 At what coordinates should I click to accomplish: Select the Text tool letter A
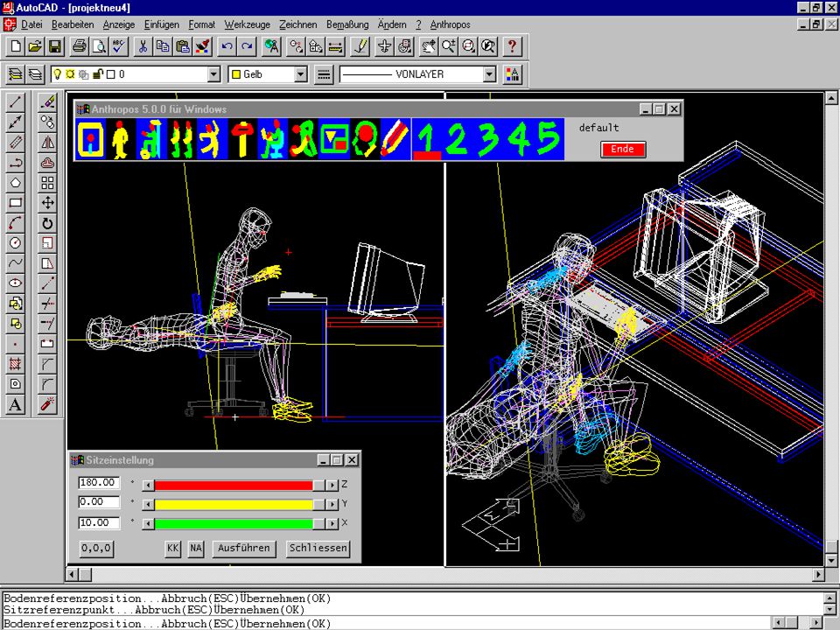(x=15, y=404)
